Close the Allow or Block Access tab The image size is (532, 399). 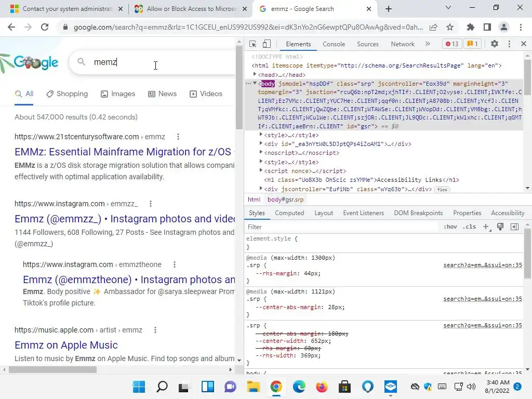pos(245,9)
